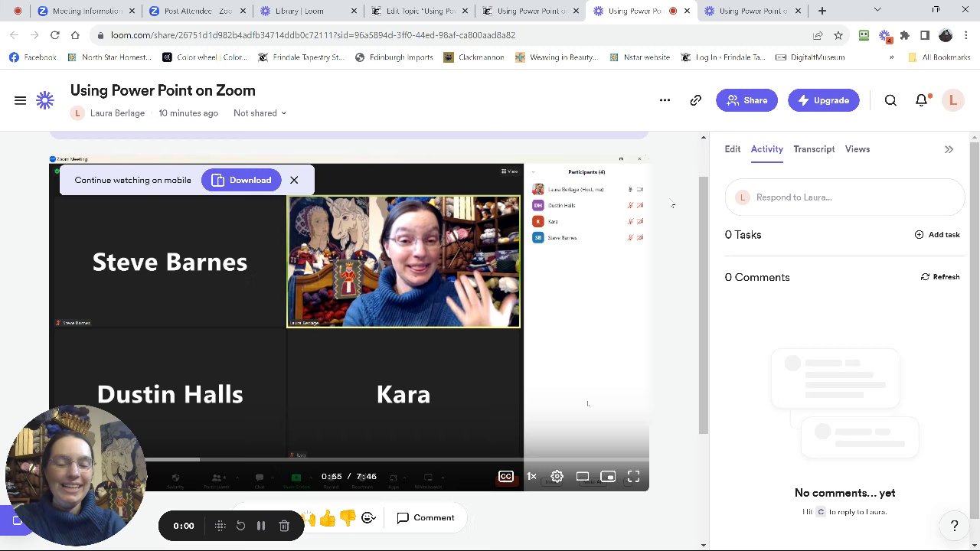Click the Respond to Laura input field
This screenshot has width=980, height=551.
coord(844,197)
